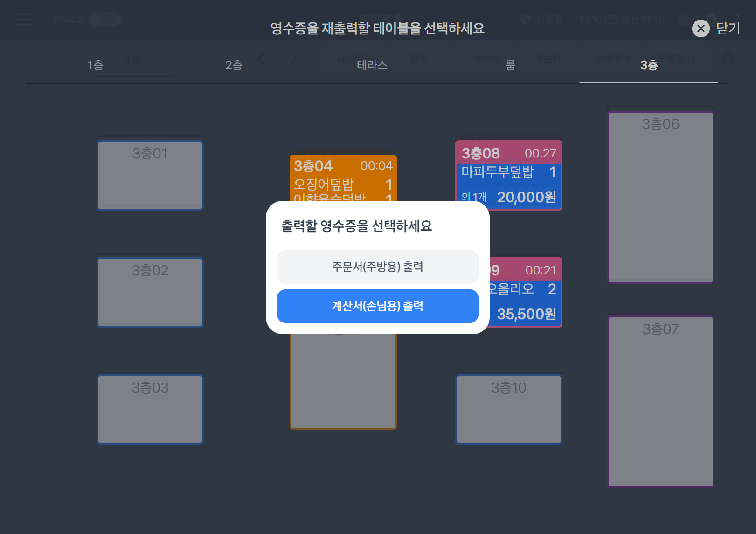Choose the purple-bordered 3층07 table
Viewport: 756px width, 534px height.
pos(660,401)
